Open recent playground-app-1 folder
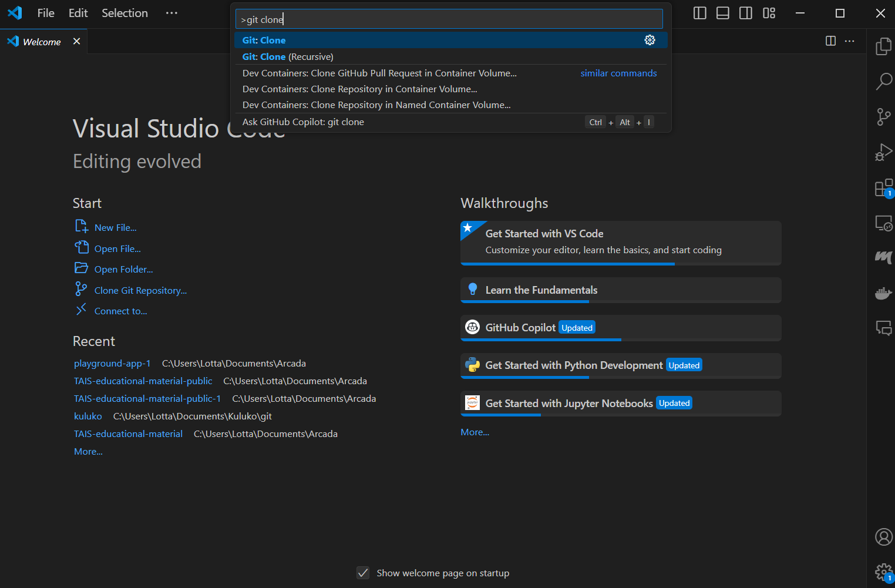The image size is (895, 588). pyautogui.click(x=112, y=364)
